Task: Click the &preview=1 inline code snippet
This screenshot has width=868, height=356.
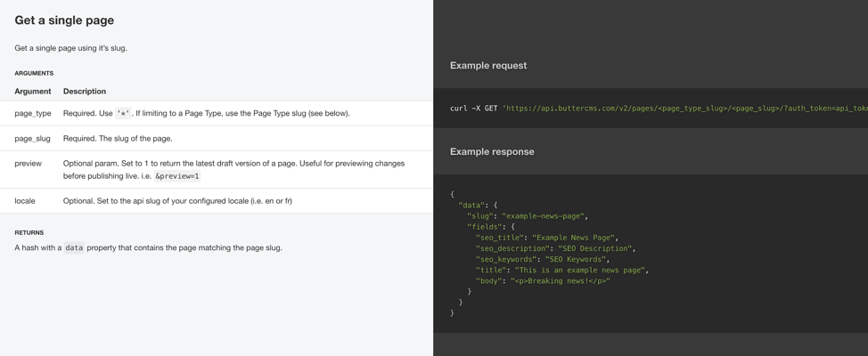Action: [x=177, y=176]
